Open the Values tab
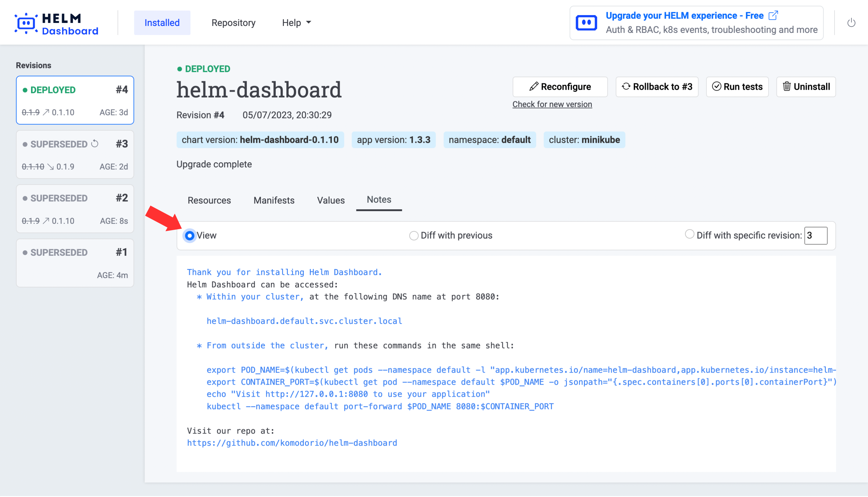The width and height of the screenshot is (868, 497). (x=330, y=200)
